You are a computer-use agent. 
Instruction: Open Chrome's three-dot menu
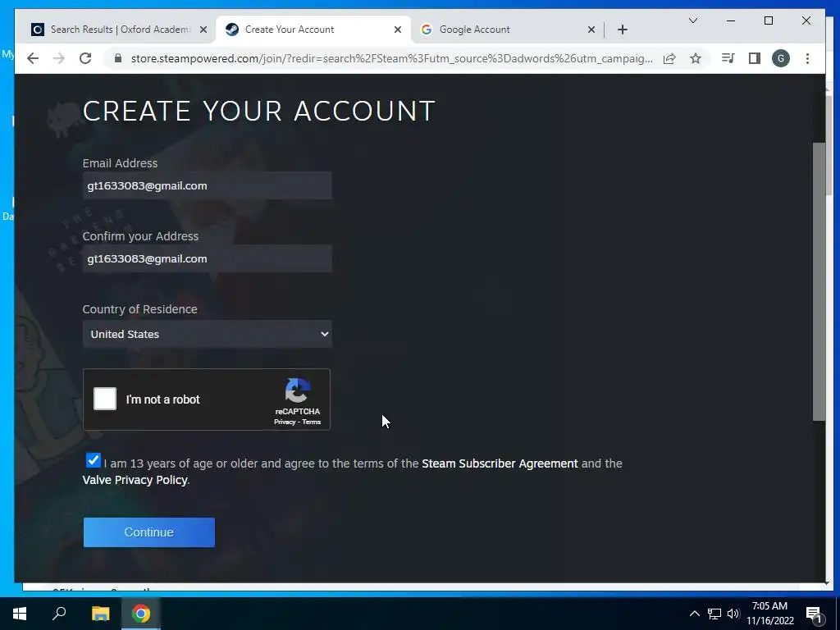[807, 58]
